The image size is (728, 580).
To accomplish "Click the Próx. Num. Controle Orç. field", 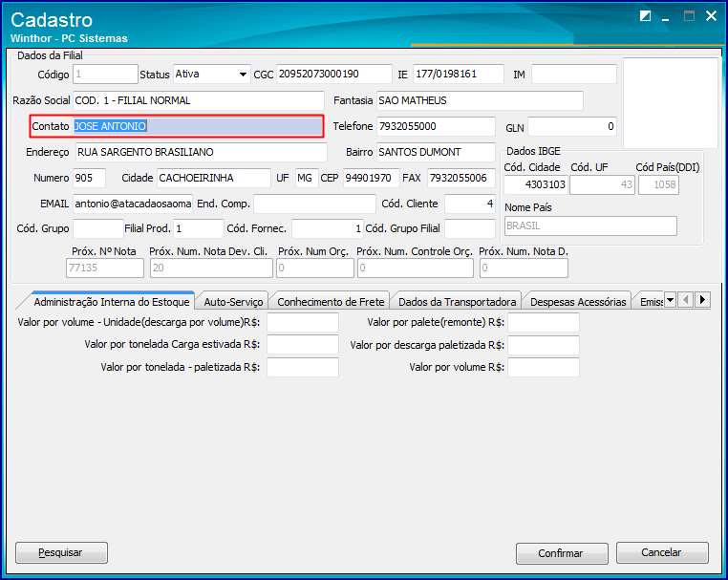I will (x=416, y=268).
